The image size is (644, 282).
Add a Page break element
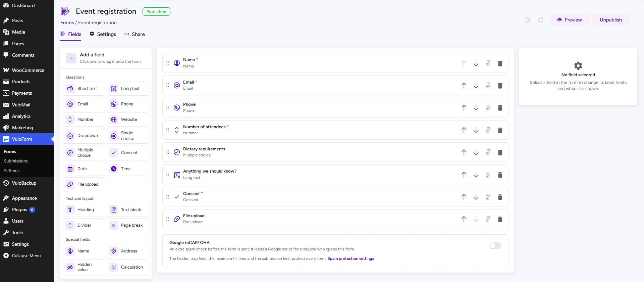pos(128,225)
